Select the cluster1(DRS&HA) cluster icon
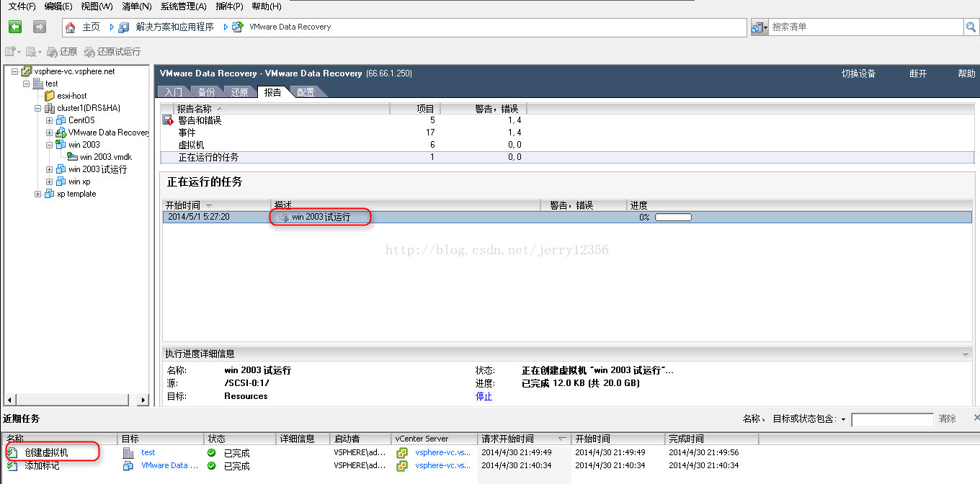 (50, 108)
